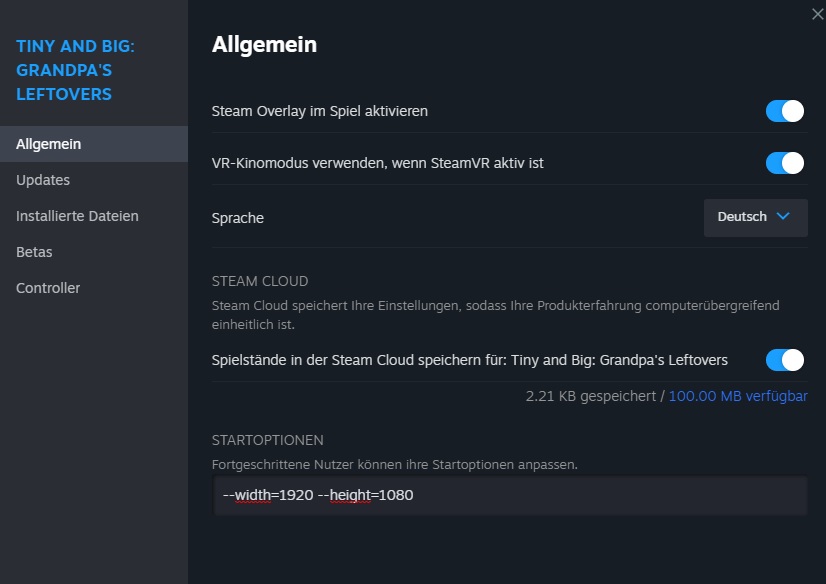Select the Allgemein sidebar tab
This screenshot has height=584, width=826.
[94, 144]
